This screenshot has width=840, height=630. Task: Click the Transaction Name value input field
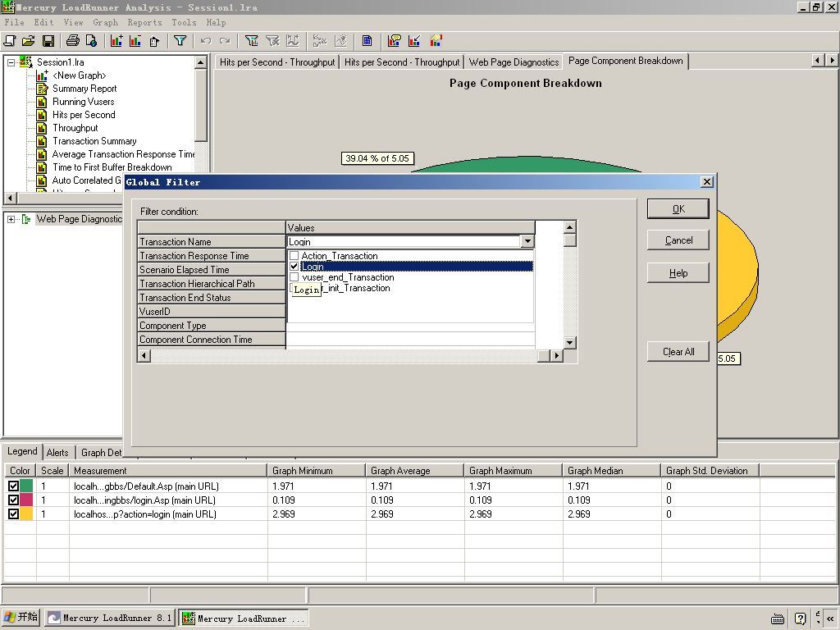[404, 242]
